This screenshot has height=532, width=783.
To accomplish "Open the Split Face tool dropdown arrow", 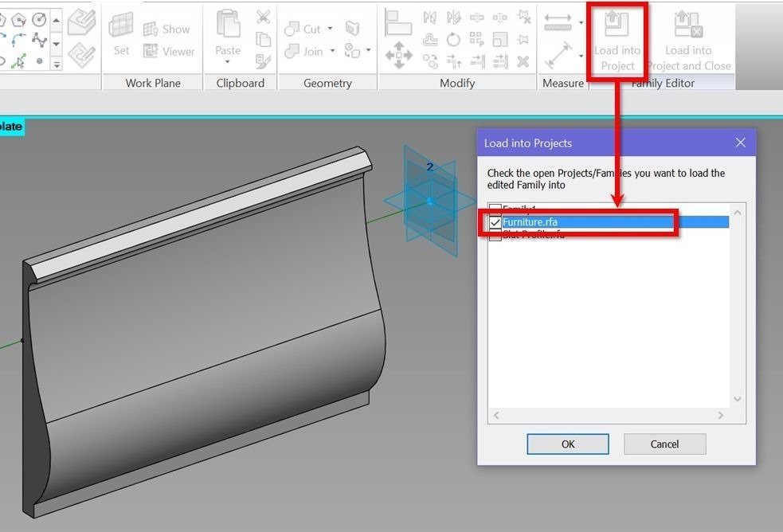I will click(x=368, y=50).
